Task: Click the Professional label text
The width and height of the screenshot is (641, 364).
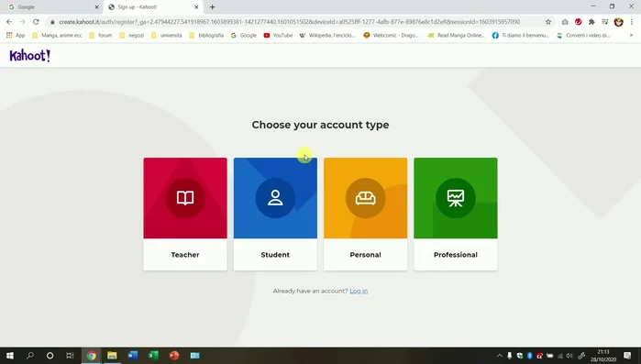Action: pyautogui.click(x=456, y=255)
